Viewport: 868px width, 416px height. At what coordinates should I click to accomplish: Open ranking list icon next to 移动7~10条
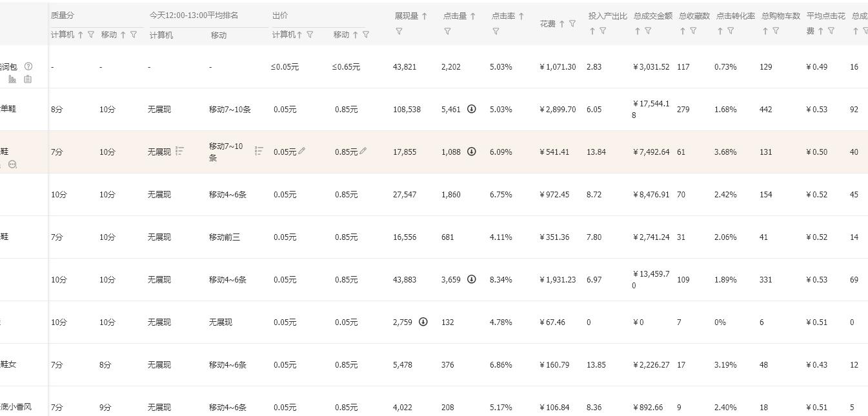click(x=259, y=151)
